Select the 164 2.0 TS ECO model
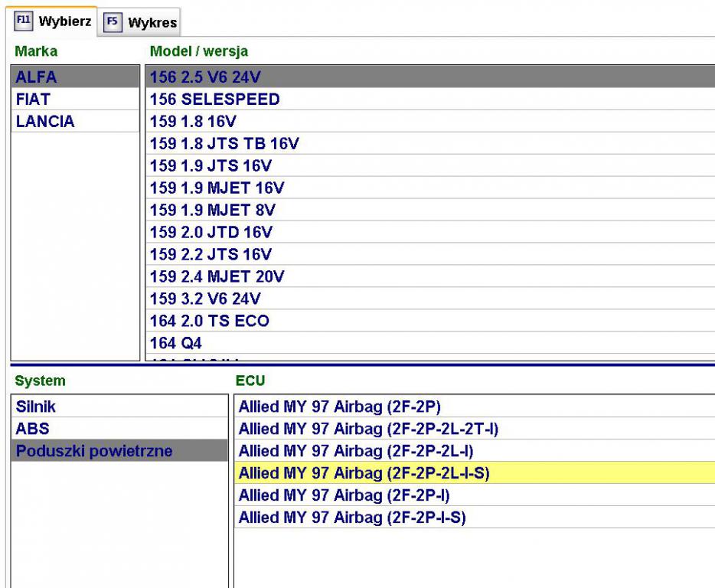This screenshot has width=715, height=588. pyautogui.click(x=430, y=321)
